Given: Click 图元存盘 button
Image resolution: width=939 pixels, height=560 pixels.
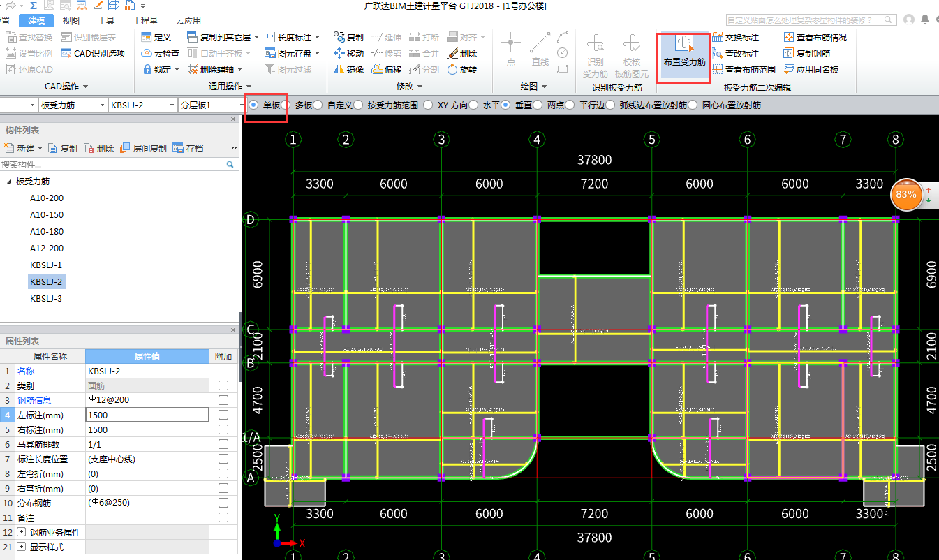Looking at the screenshot, I should pyautogui.click(x=293, y=53).
